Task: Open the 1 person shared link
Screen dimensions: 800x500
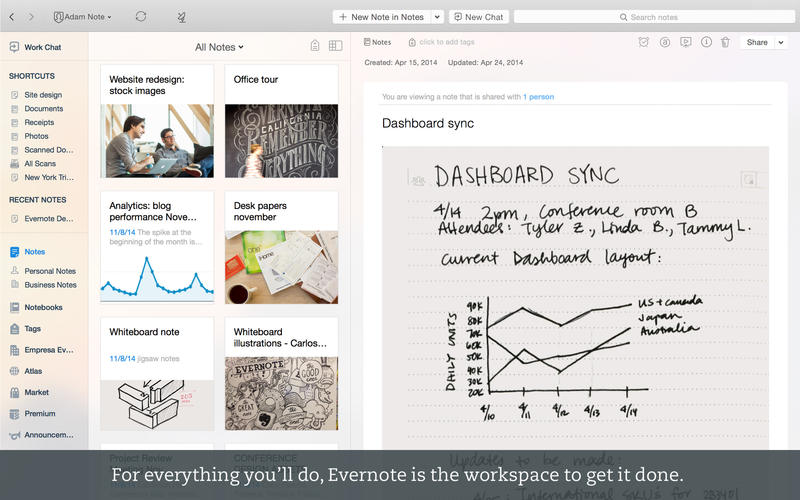Action: click(x=538, y=96)
